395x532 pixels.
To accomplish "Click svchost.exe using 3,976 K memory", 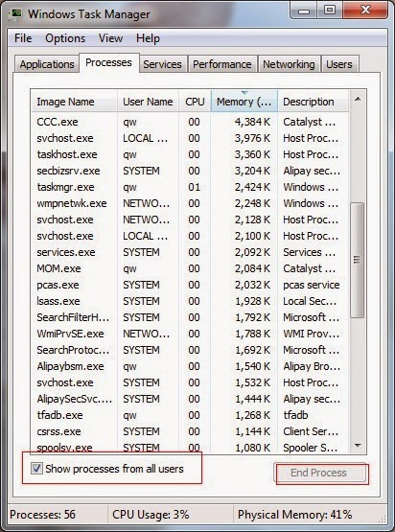I will coord(190,138).
